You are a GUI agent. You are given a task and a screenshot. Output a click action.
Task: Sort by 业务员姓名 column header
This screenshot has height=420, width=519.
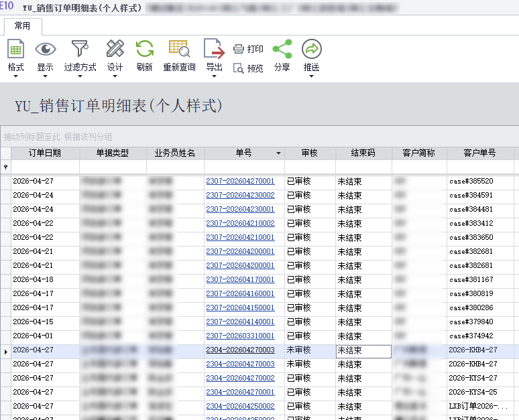click(175, 153)
